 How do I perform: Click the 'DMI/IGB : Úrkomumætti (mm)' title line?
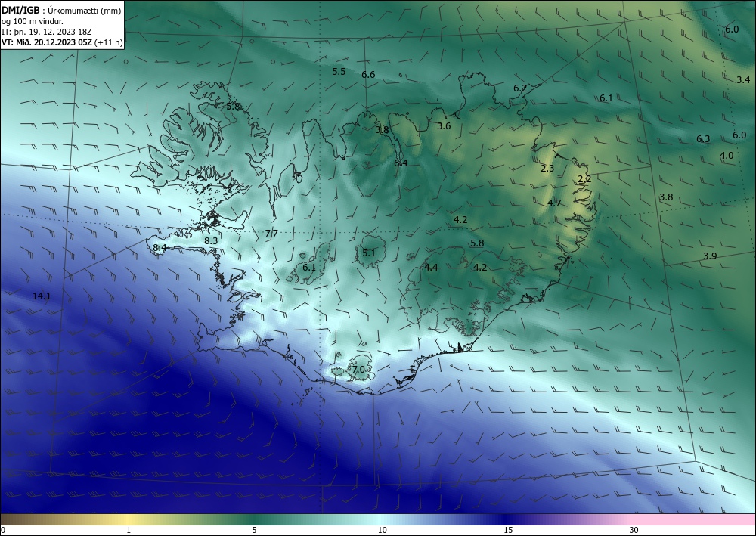[61, 9]
